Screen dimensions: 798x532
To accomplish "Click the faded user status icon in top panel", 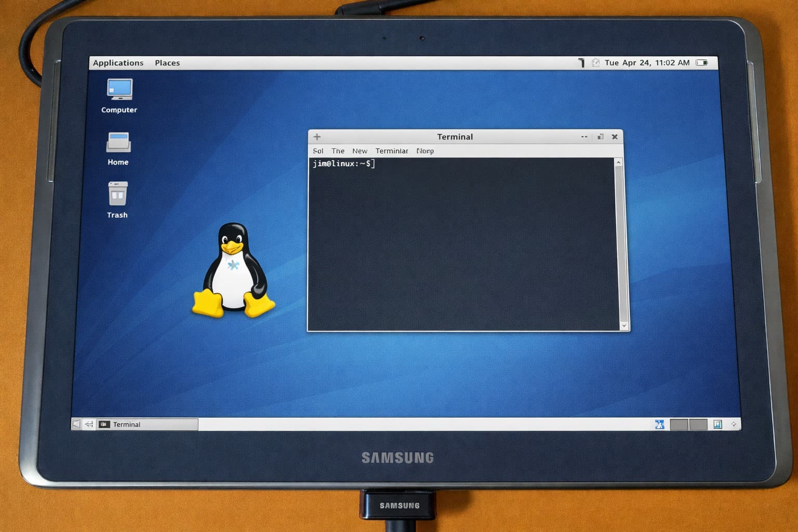I will pos(595,63).
